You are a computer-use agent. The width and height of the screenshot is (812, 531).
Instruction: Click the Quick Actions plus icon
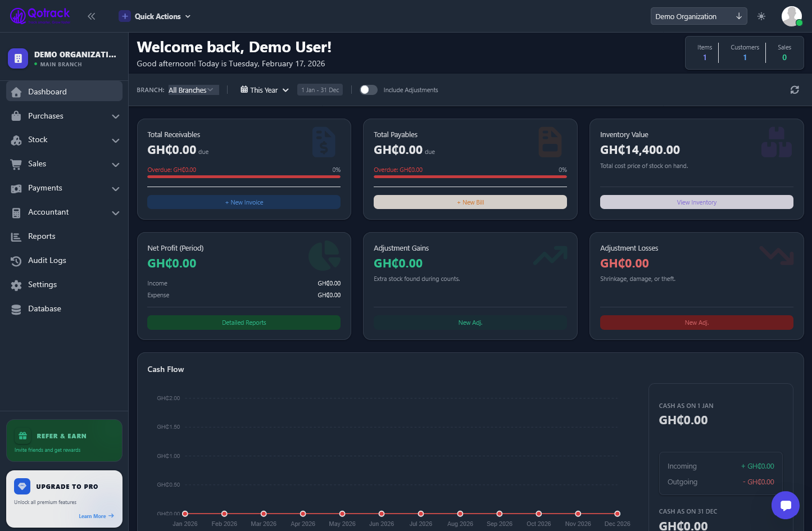125,16
